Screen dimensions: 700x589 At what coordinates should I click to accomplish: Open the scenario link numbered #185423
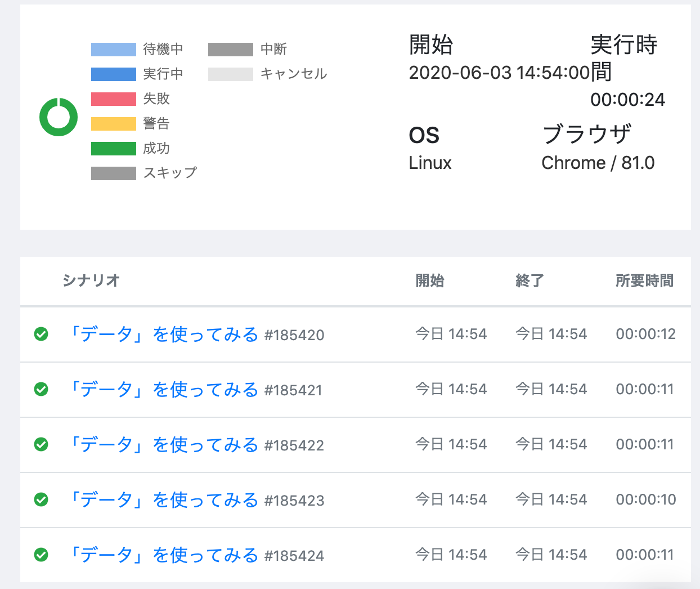(x=163, y=500)
